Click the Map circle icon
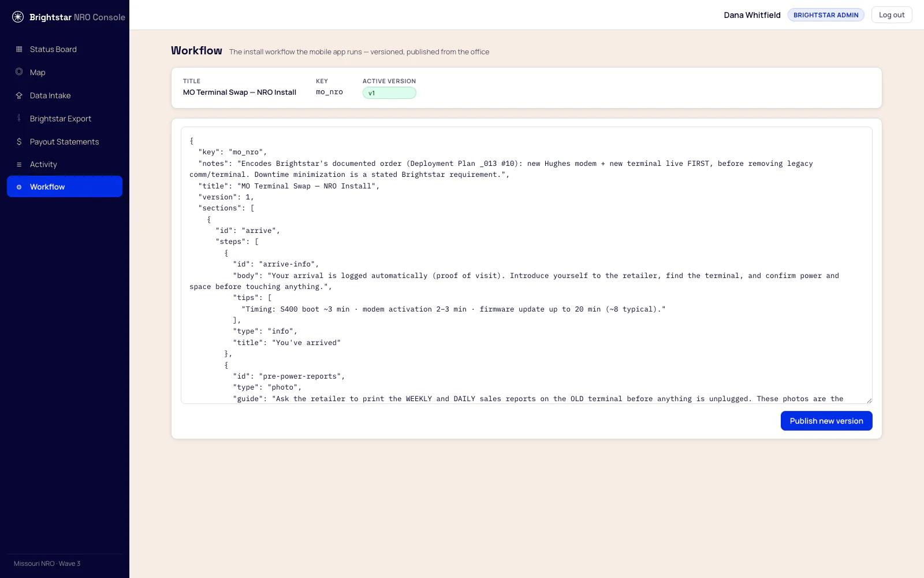This screenshot has width=924, height=578. pos(19,72)
